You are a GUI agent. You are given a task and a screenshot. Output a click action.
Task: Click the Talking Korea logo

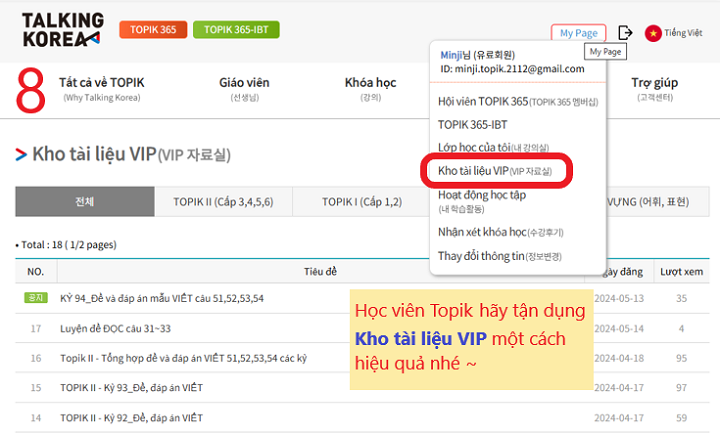[62, 29]
